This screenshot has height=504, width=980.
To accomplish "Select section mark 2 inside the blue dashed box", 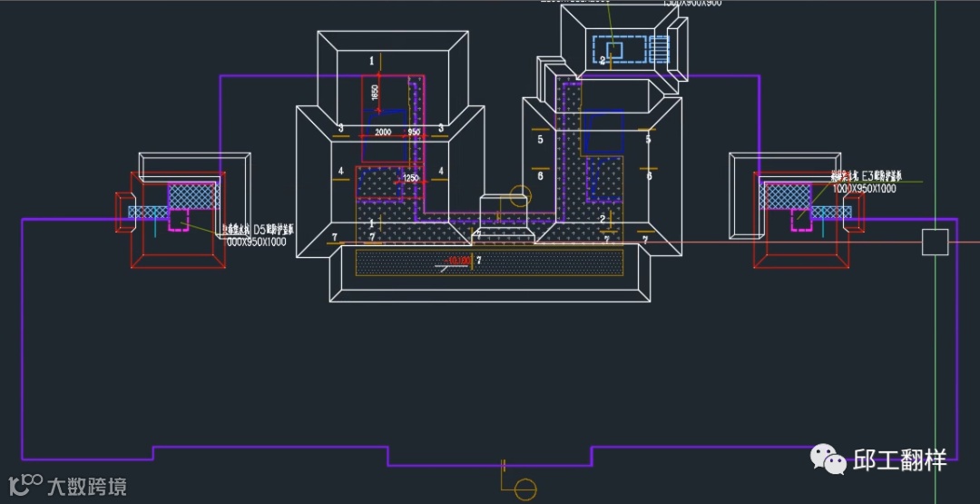I will point(603,61).
